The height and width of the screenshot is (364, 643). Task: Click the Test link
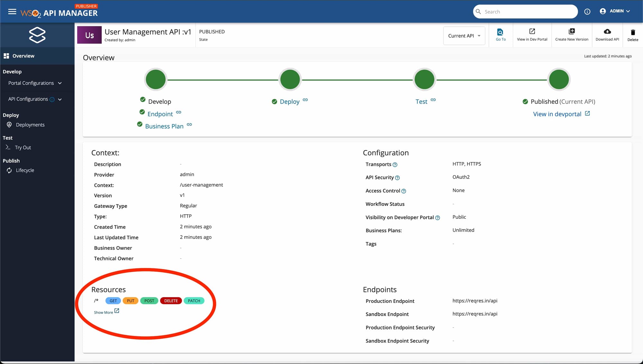click(421, 102)
